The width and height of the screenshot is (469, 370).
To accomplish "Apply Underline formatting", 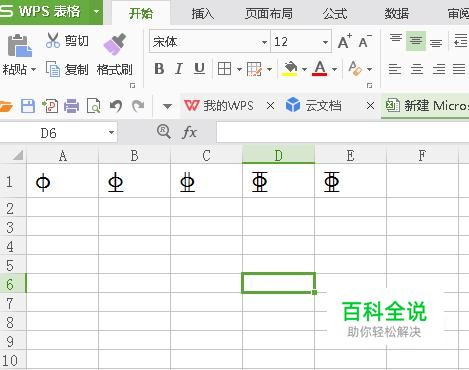I will 199,69.
